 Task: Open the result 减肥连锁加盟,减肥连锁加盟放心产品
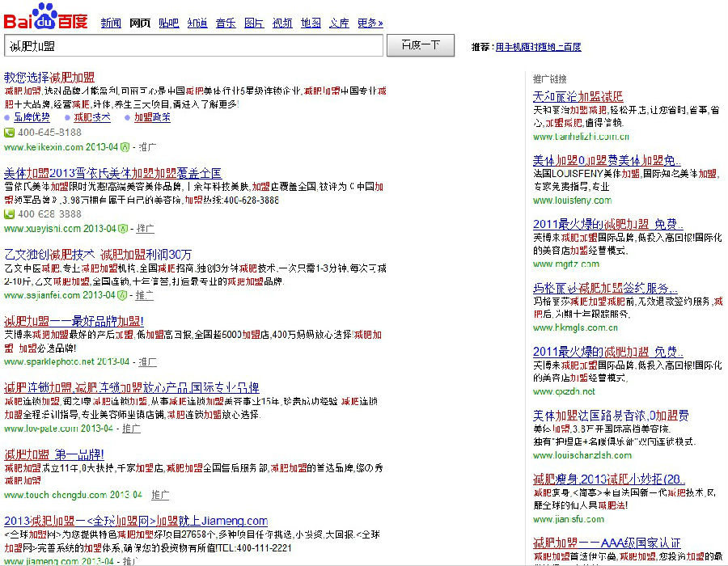(131, 388)
